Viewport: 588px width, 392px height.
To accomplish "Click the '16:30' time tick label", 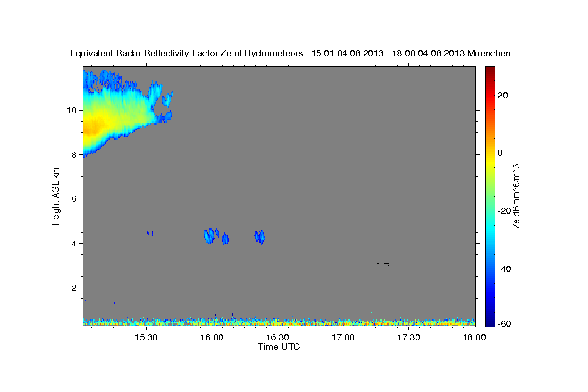I will pyautogui.click(x=277, y=338).
